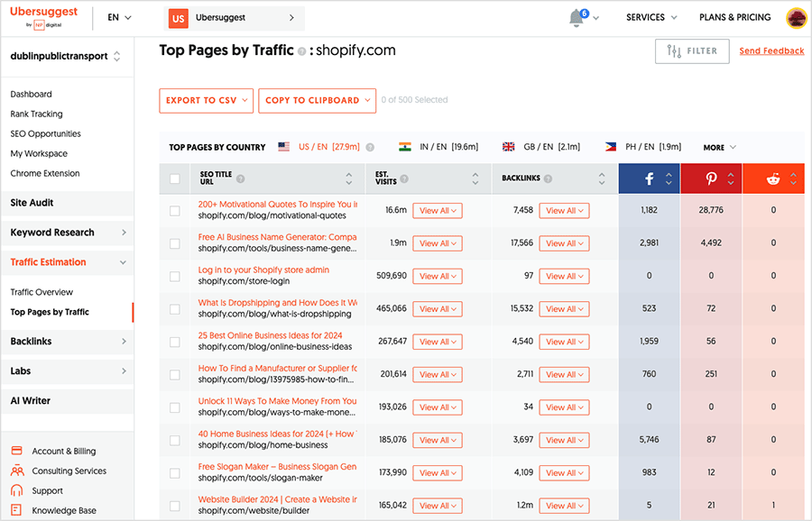
Task: Open the 200+ Motivational Quotes page link
Action: click(278, 205)
